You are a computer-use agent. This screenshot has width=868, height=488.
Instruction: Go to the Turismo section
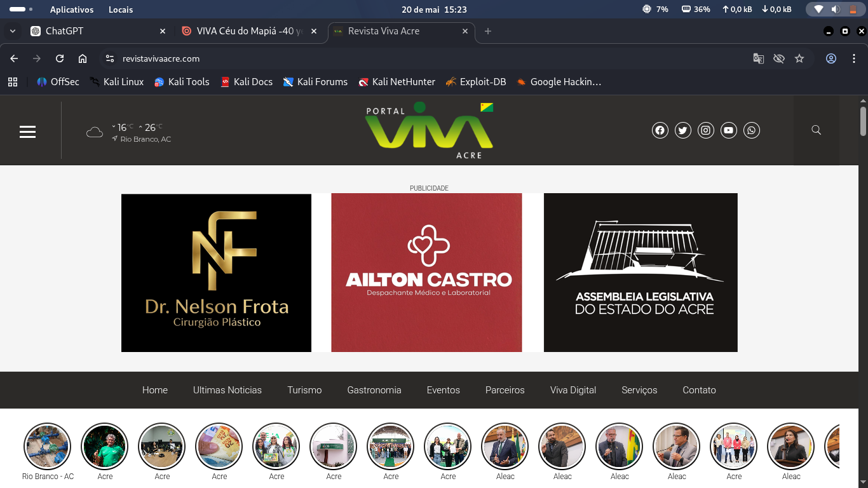304,390
